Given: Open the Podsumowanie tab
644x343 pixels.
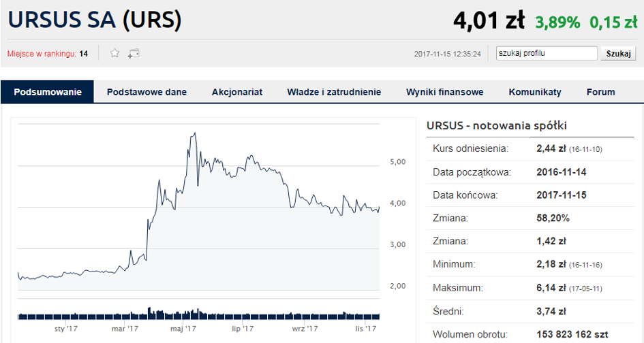Looking at the screenshot, I should click(48, 92).
